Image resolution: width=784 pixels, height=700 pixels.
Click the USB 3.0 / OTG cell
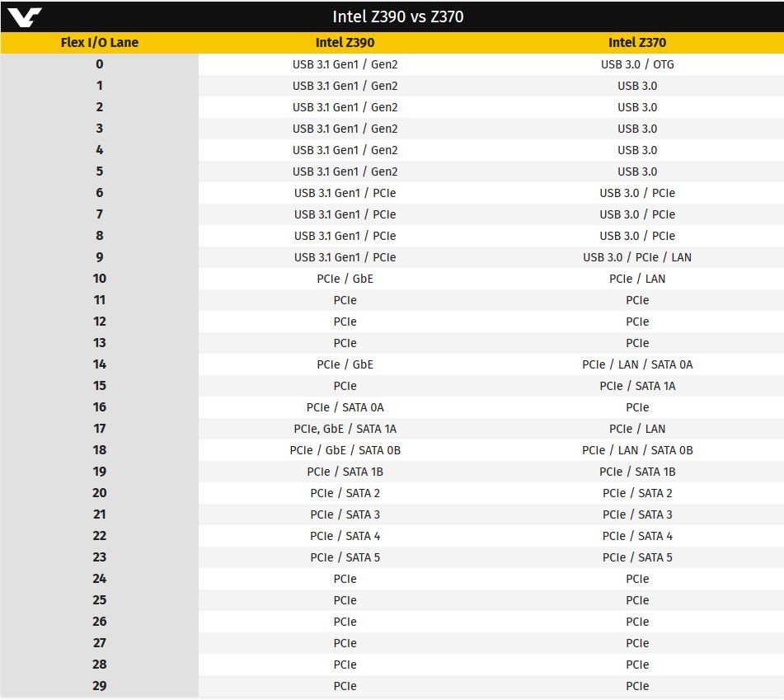637,64
